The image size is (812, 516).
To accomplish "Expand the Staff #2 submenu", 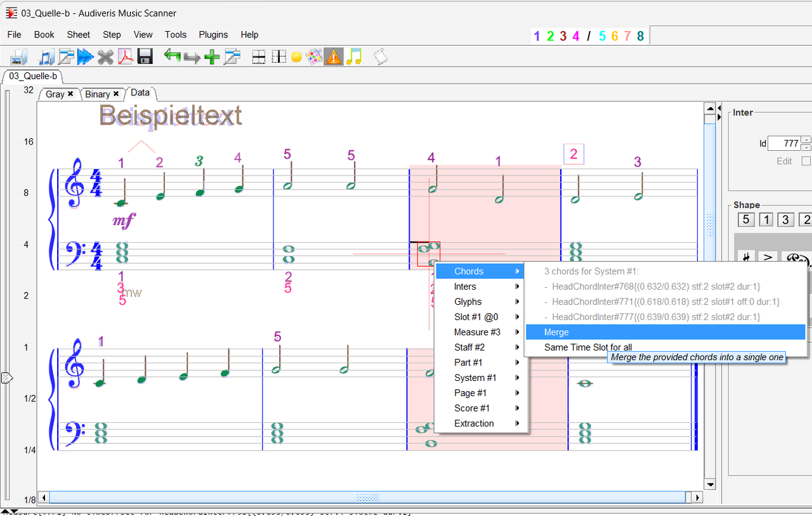I will tap(481, 347).
